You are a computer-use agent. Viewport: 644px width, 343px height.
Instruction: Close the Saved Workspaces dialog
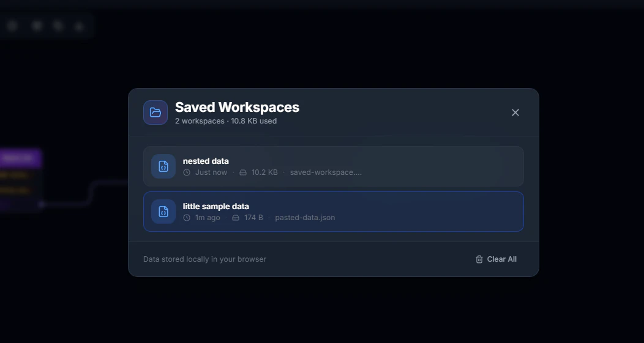[515, 112]
